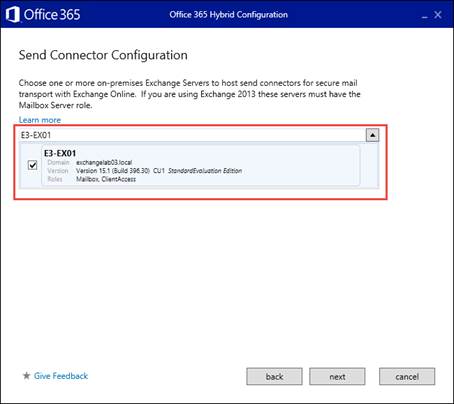This screenshot has width=454, height=404.
Task: Open the Give Feedback link
Action: 61,376
